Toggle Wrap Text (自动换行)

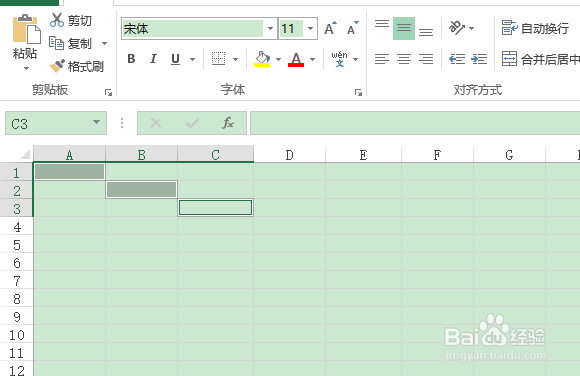click(535, 28)
